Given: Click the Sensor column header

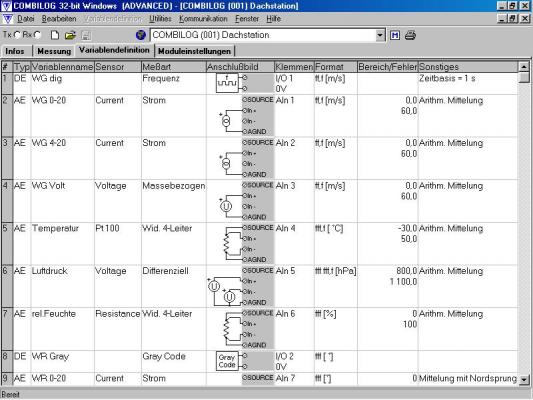Looking at the screenshot, I should 118,67.
